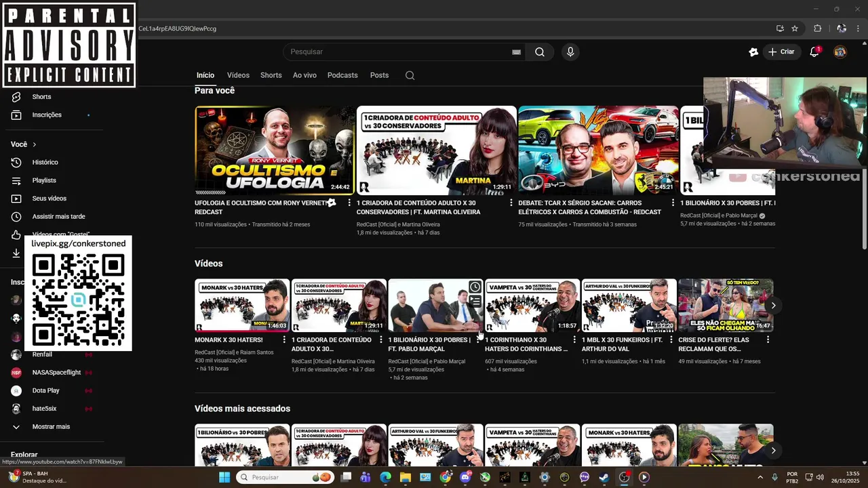Click the Windows taskbar Pesquisar box
This screenshot has width=868, height=488.
point(285,477)
